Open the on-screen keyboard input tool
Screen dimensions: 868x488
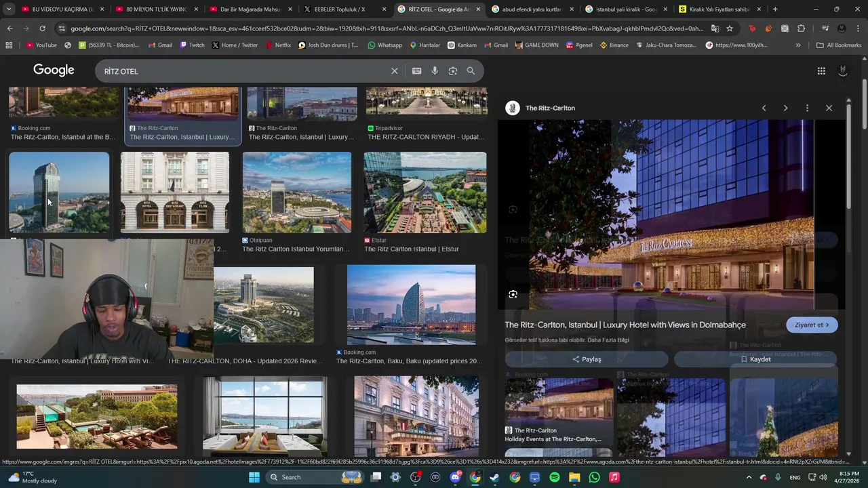[416, 71]
